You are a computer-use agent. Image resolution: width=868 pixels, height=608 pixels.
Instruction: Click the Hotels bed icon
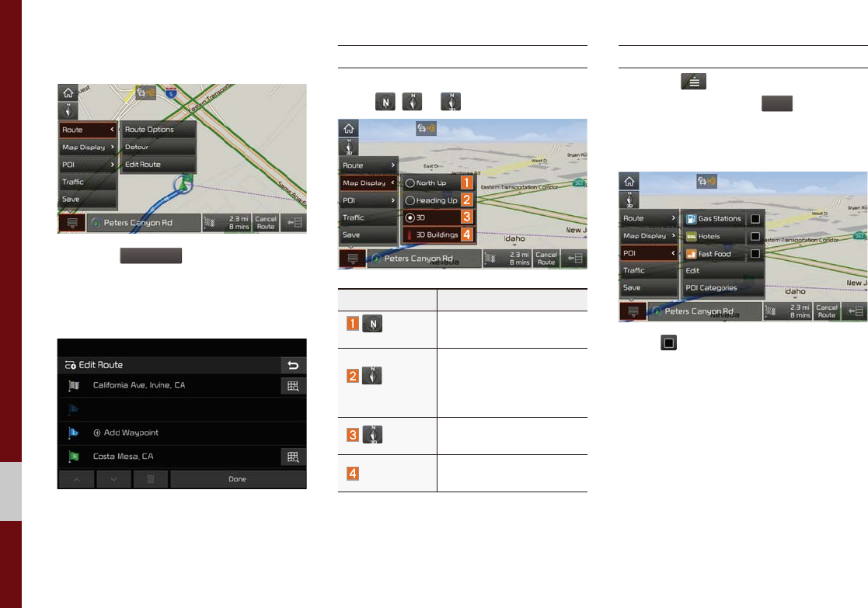691,237
